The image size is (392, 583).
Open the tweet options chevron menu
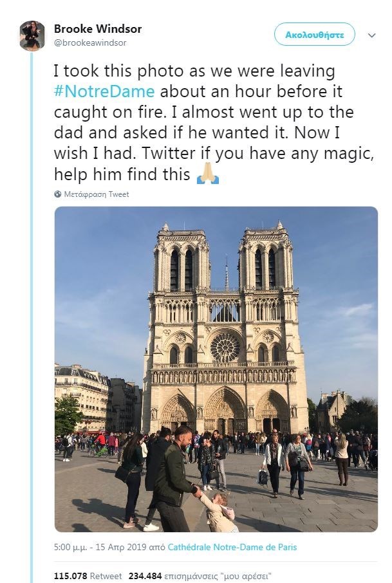pyautogui.click(x=371, y=35)
